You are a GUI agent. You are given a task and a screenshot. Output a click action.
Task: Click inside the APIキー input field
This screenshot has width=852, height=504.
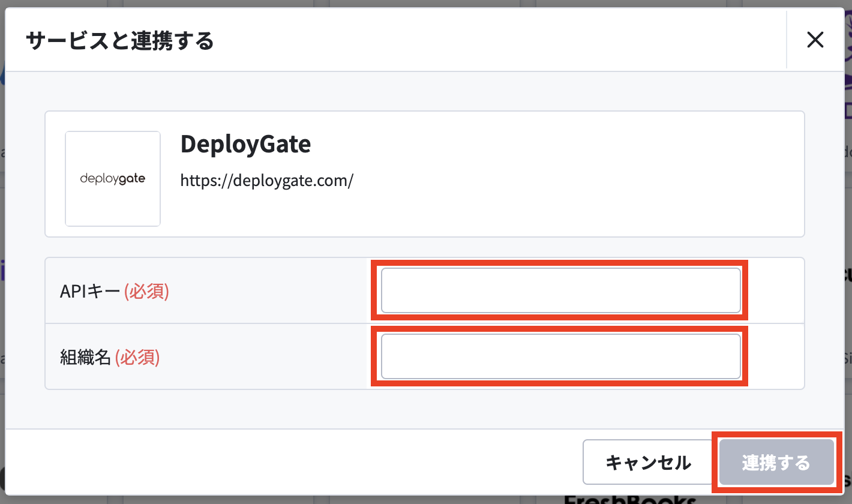click(x=560, y=290)
